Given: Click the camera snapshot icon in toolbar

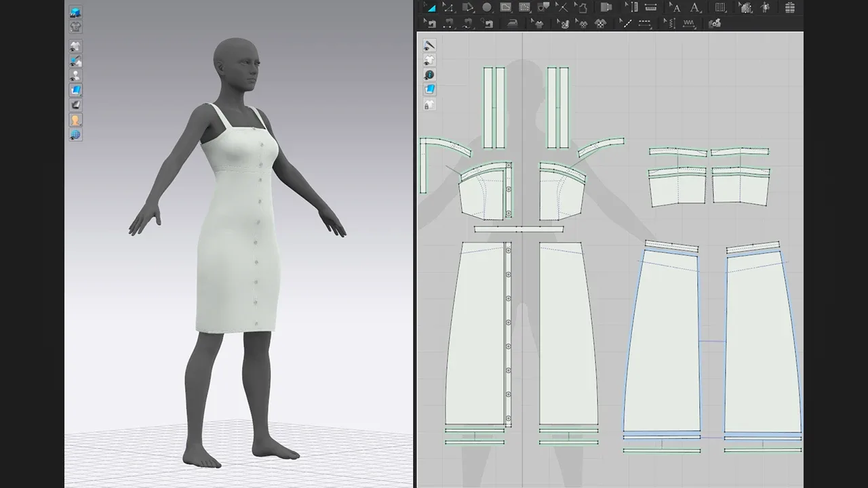Looking at the screenshot, I should [715, 23].
